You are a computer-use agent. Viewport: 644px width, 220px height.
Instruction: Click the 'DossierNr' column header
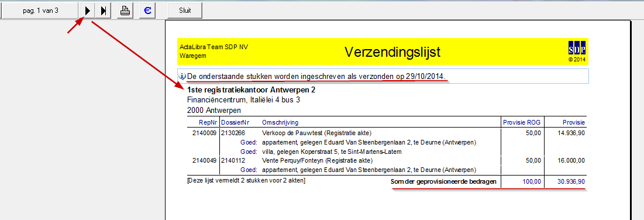click(x=235, y=122)
